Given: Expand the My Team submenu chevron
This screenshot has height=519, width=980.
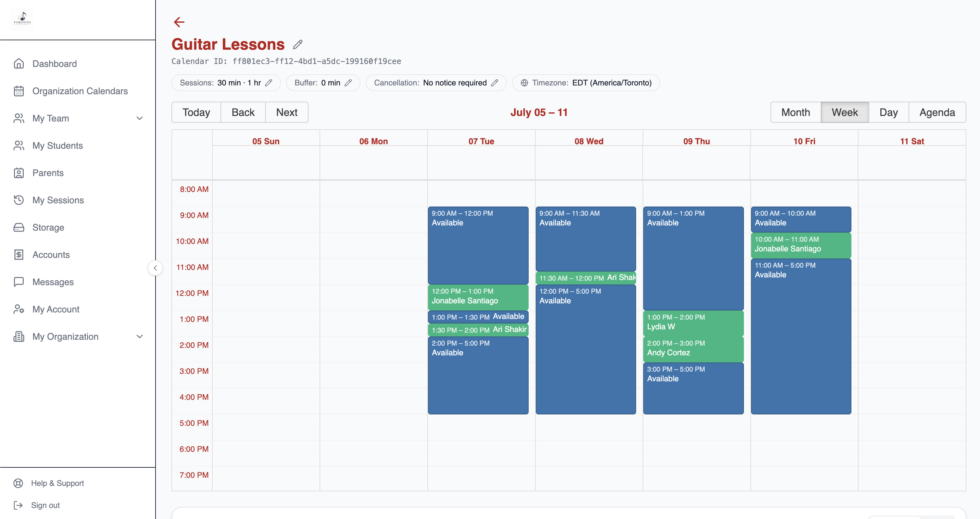Looking at the screenshot, I should tap(140, 118).
